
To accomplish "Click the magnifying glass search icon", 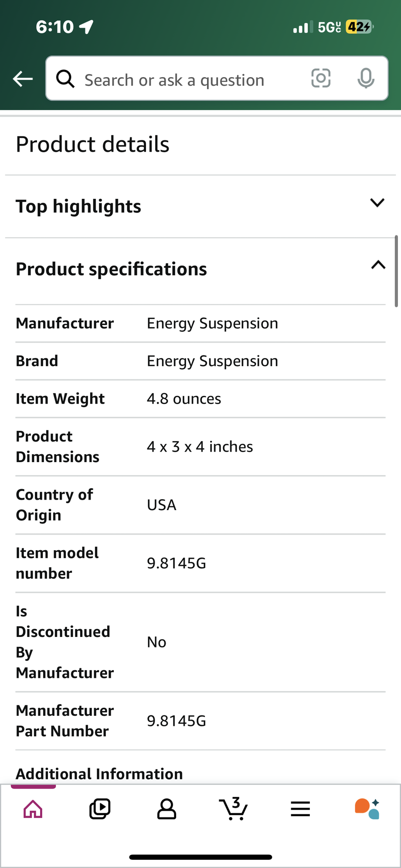I will 65,79.
